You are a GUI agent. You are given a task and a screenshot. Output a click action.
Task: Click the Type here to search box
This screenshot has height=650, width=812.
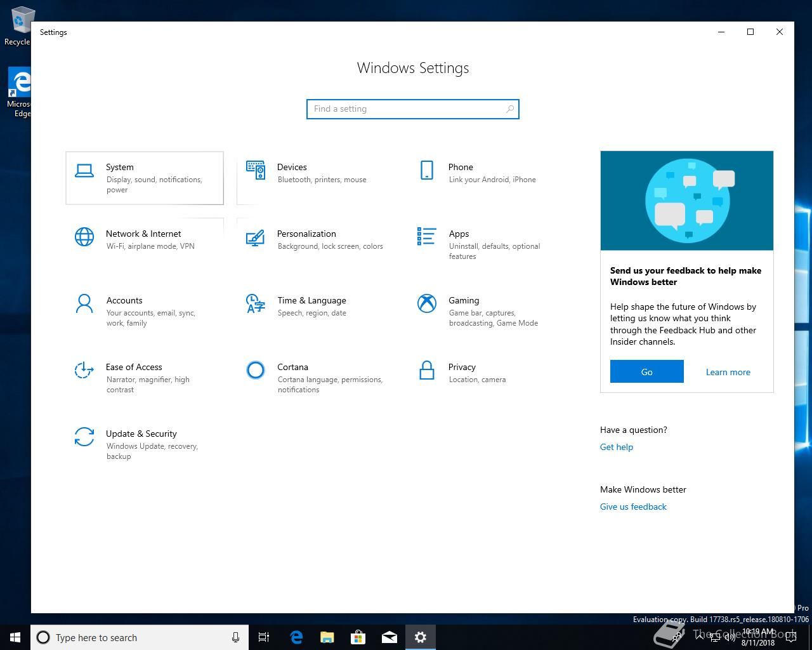140,637
